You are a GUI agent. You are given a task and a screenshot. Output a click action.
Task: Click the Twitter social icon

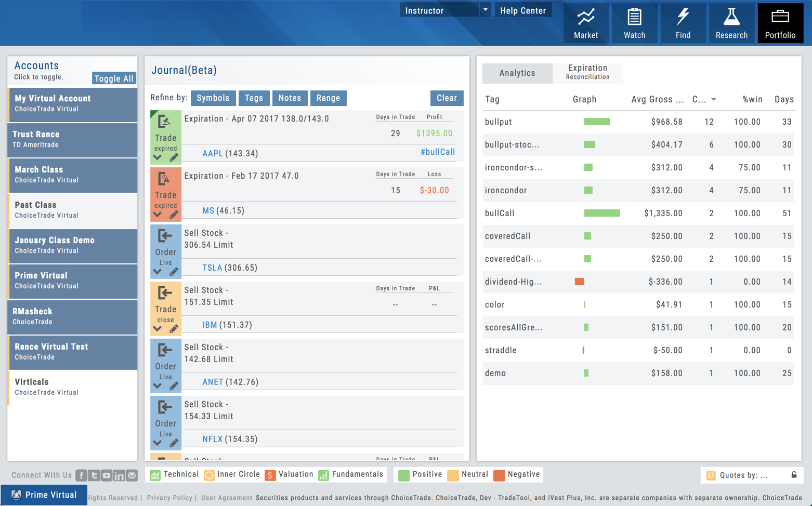[94, 475]
